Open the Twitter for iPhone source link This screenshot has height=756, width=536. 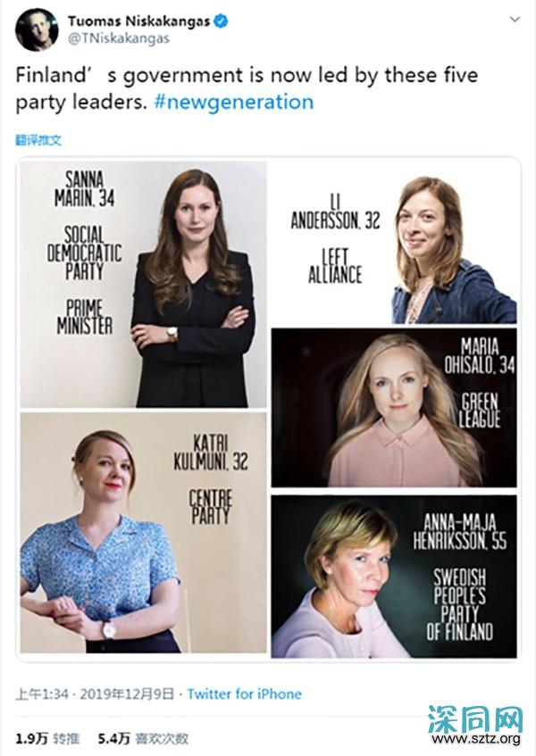[244, 694]
